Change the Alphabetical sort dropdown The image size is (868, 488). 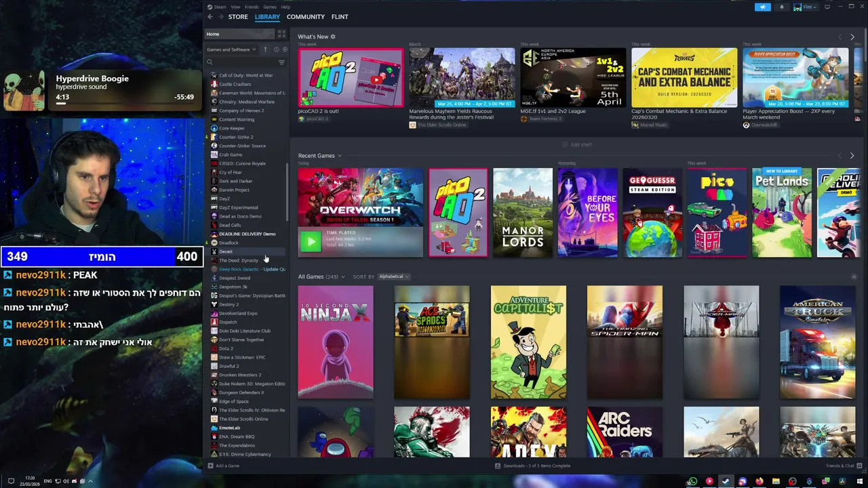tap(393, 277)
